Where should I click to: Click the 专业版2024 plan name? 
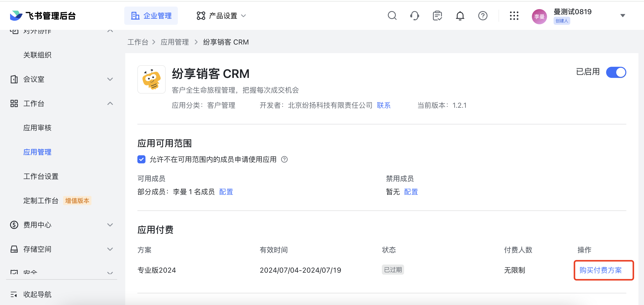pyautogui.click(x=157, y=270)
